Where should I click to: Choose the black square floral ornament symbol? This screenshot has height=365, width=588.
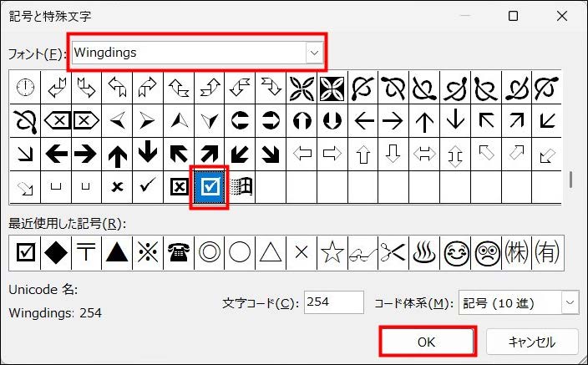332,88
